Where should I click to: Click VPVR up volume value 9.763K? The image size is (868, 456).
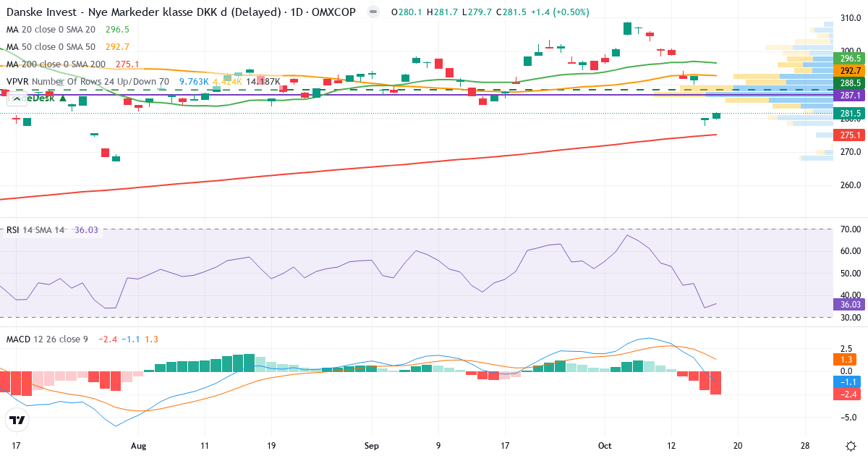pyautogui.click(x=194, y=82)
